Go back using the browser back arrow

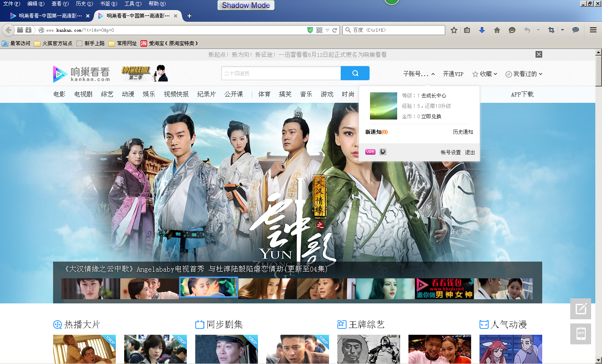[8, 30]
